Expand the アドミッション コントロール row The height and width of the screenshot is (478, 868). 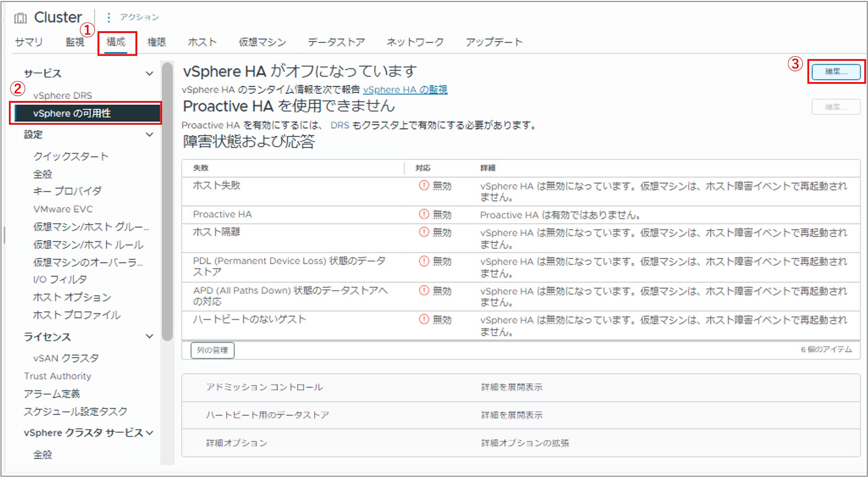point(521,387)
